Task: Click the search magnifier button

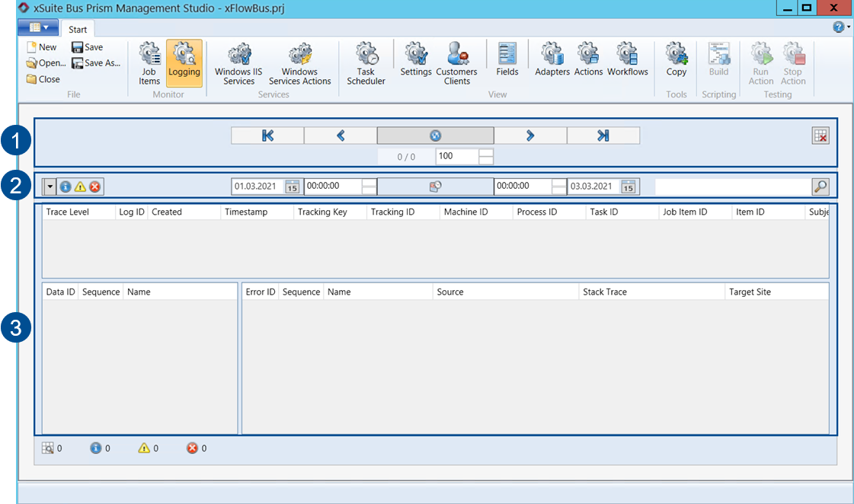Action: (x=820, y=187)
